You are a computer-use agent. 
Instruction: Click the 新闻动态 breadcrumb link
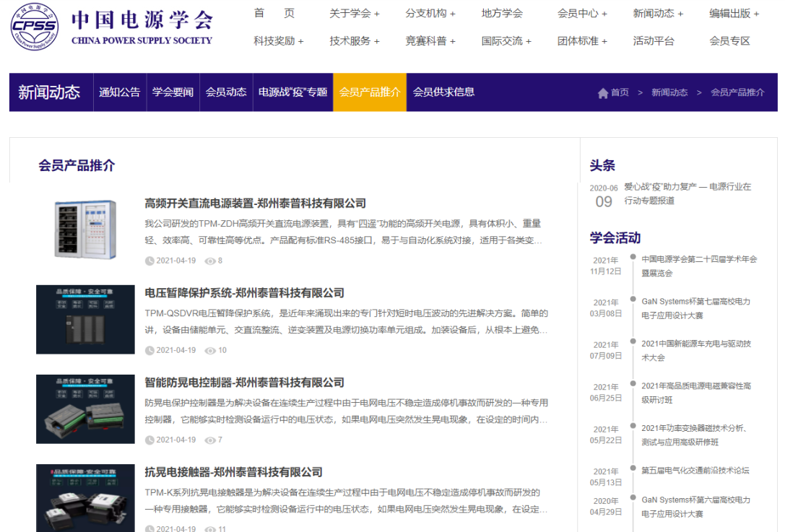tap(669, 92)
